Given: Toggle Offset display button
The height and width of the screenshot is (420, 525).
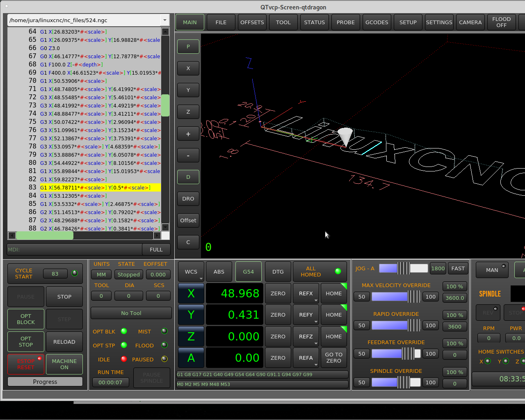Looking at the screenshot, I should 188,220.
